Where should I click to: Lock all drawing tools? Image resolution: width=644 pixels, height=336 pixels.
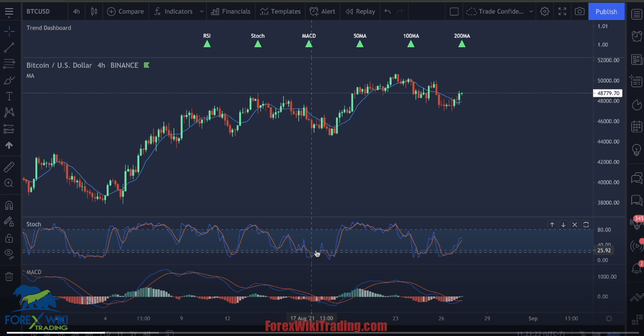[9, 237]
